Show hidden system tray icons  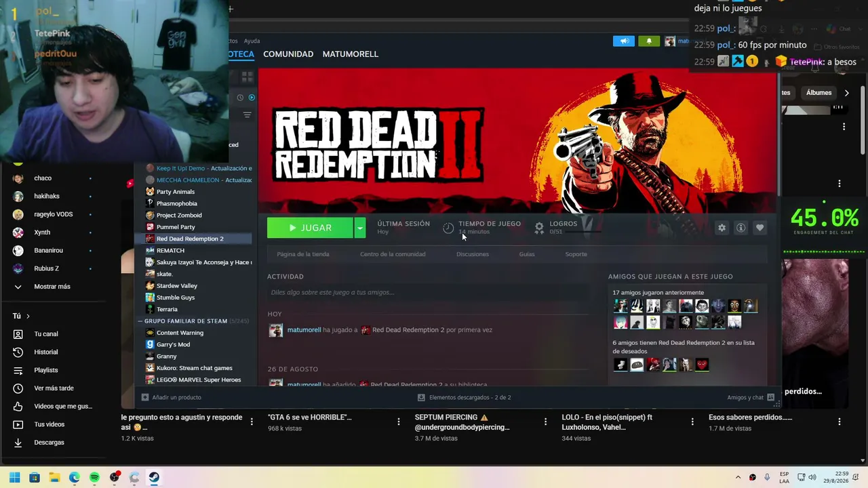coord(738,477)
